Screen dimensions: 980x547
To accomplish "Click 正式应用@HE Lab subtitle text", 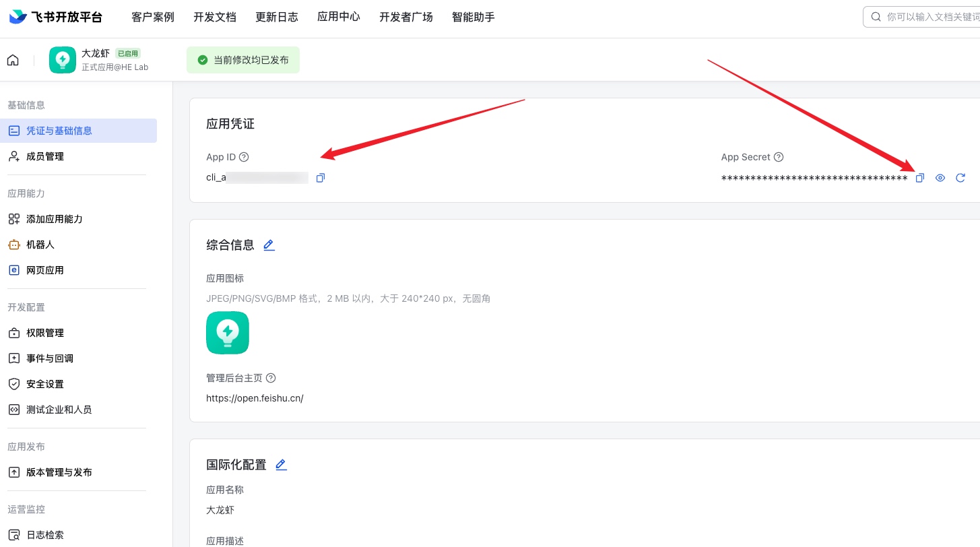I will click(115, 67).
